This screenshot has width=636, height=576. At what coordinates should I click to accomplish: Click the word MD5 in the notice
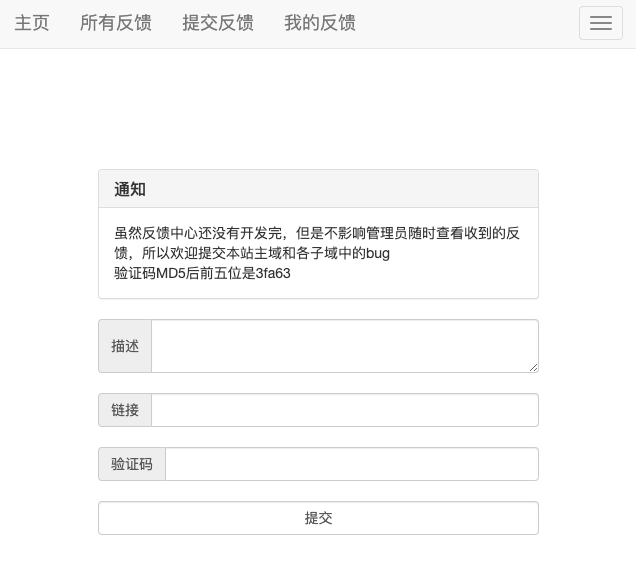pyautogui.click(x=172, y=273)
